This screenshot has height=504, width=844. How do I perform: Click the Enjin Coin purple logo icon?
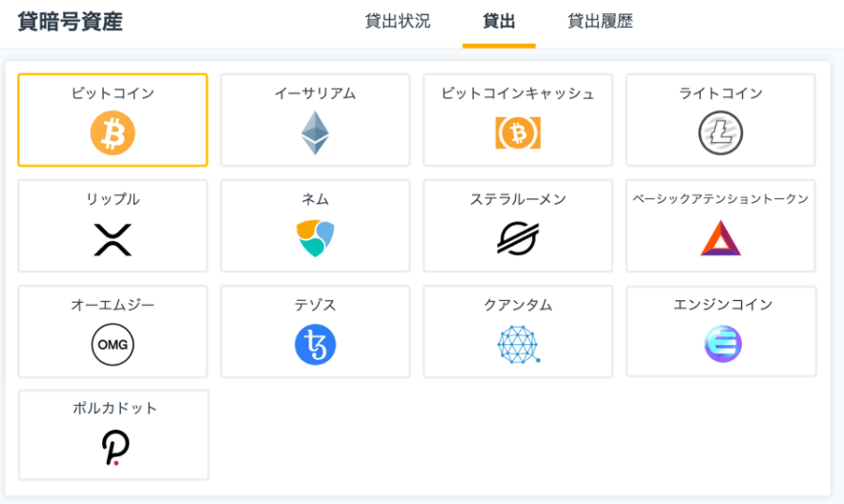[x=723, y=344]
